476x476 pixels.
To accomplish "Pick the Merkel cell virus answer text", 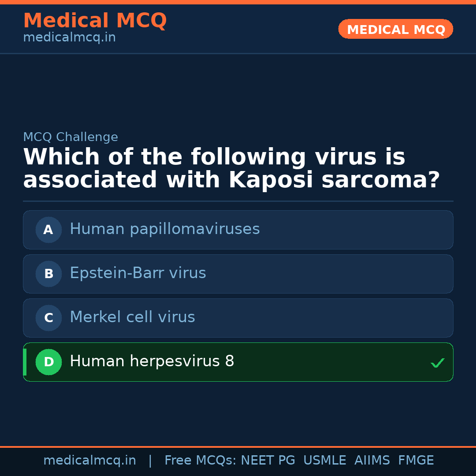I will pyautogui.click(x=132, y=317).
